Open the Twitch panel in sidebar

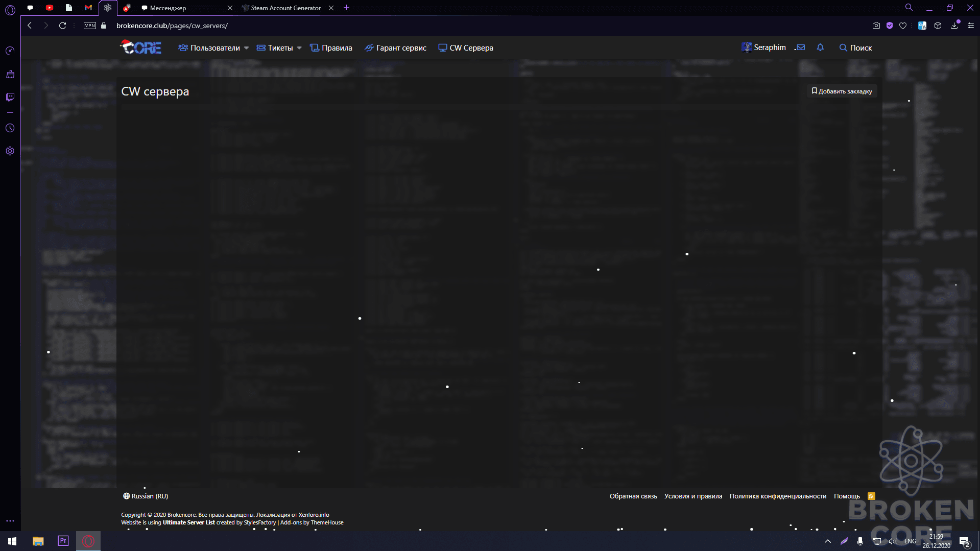coord(10,97)
